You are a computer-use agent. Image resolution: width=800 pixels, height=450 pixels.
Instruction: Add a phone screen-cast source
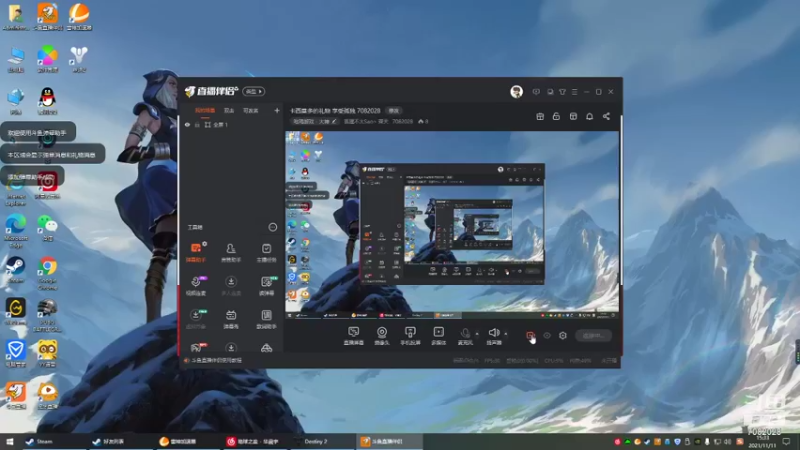(410, 336)
